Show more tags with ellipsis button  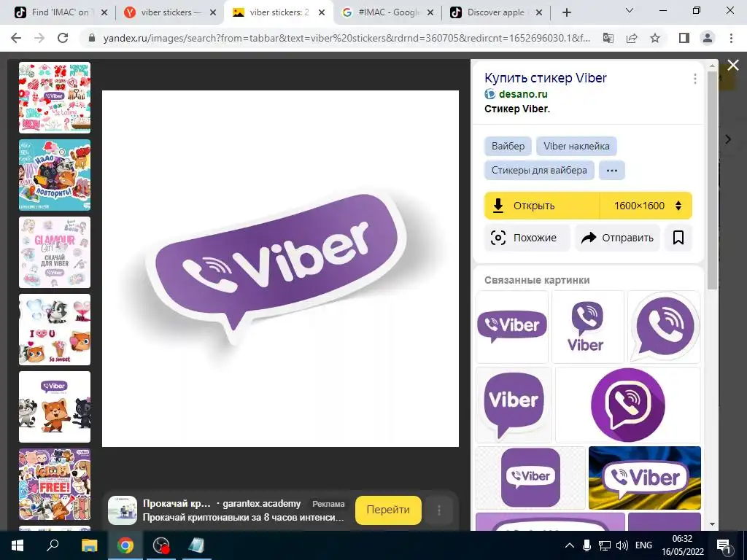pos(612,170)
